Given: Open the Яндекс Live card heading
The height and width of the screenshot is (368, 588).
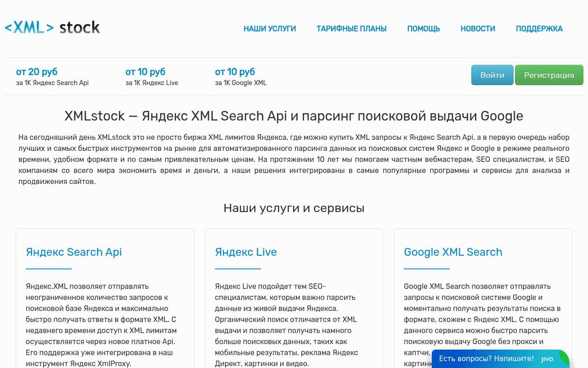Looking at the screenshot, I should 246,252.
